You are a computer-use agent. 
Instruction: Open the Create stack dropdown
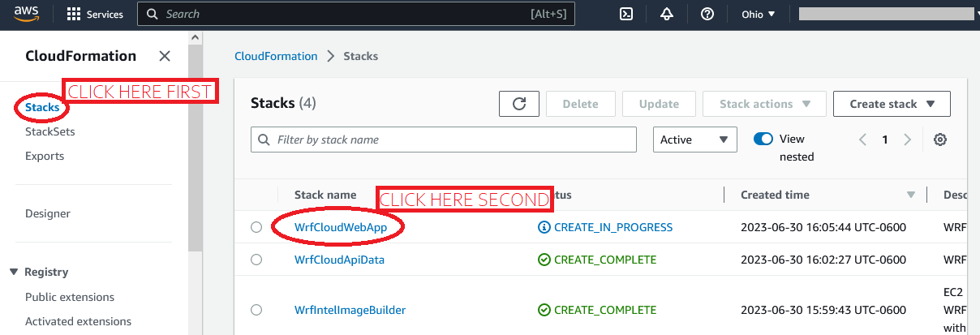[x=892, y=104]
